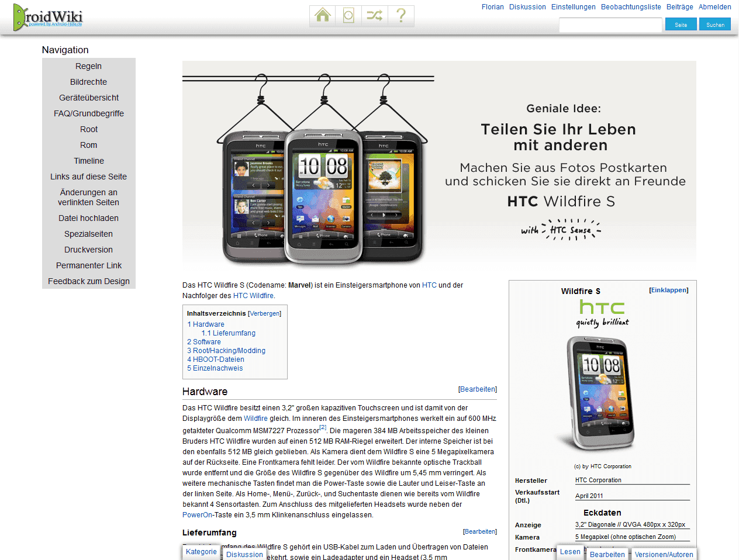Open Beiträge contributions link
The width and height of the screenshot is (739, 560).
click(680, 7)
